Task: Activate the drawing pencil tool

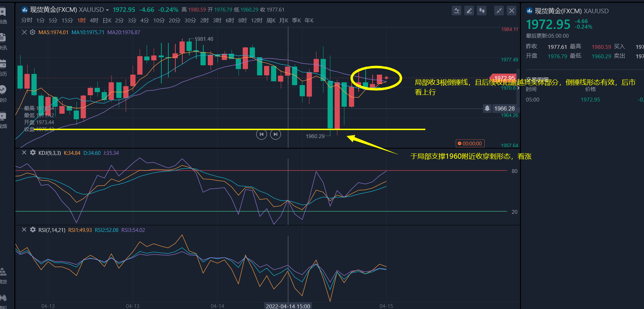Action: point(469,11)
